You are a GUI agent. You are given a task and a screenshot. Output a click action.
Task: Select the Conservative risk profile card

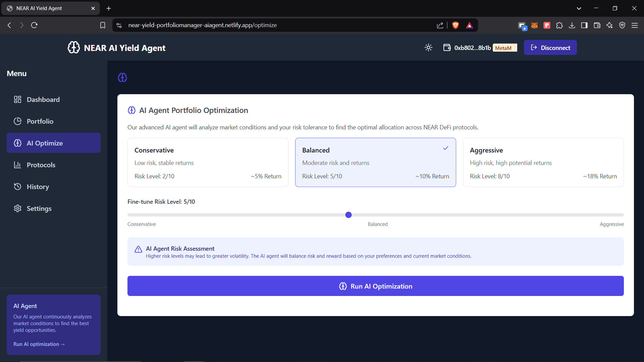point(208,163)
